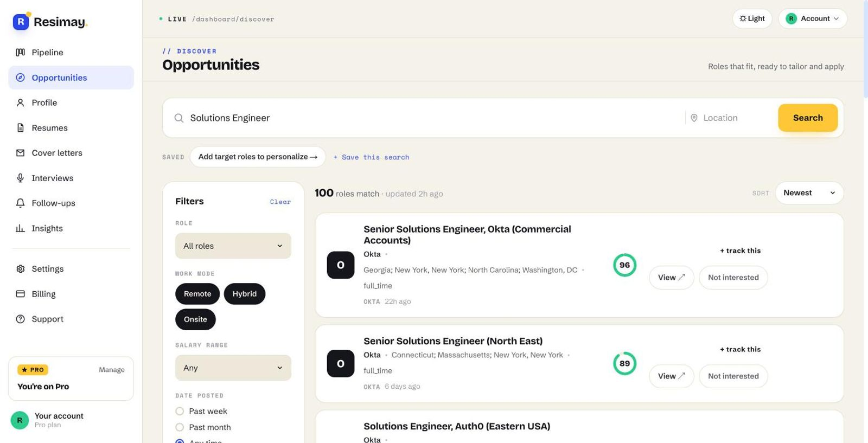Image resolution: width=868 pixels, height=443 pixels.
Task: Toggle the Hybrid work mode filter
Action: (245, 294)
